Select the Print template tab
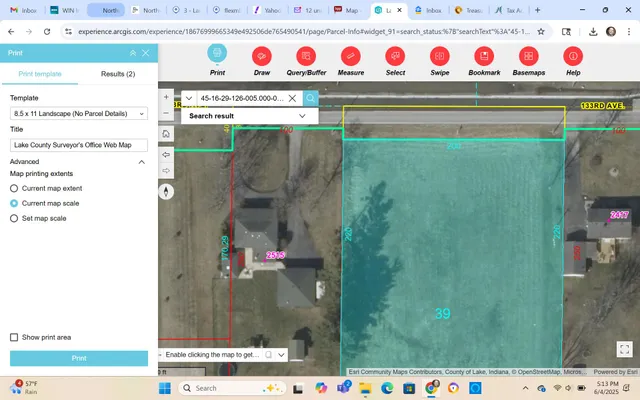Viewport: 640px width, 400px height. (39, 74)
